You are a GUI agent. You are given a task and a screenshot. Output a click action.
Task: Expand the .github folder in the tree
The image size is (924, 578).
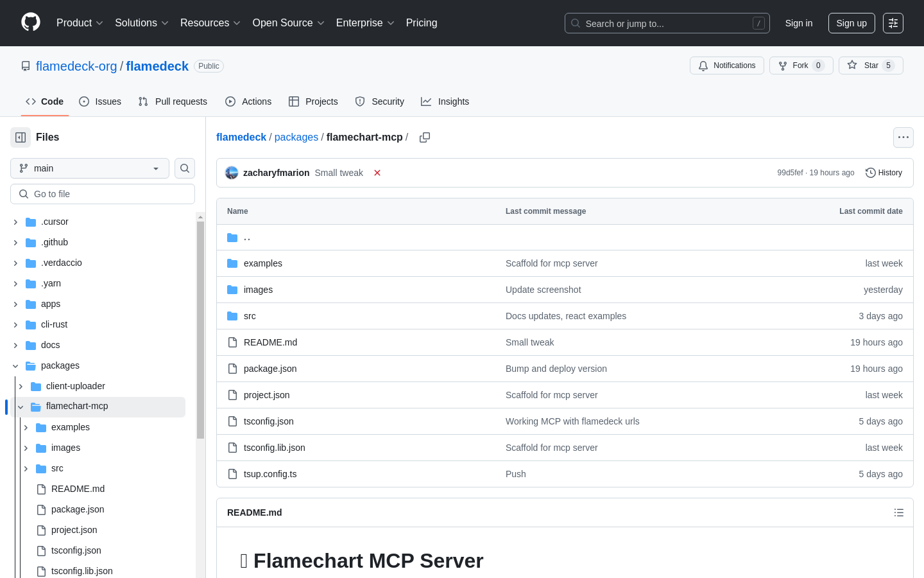coord(15,243)
